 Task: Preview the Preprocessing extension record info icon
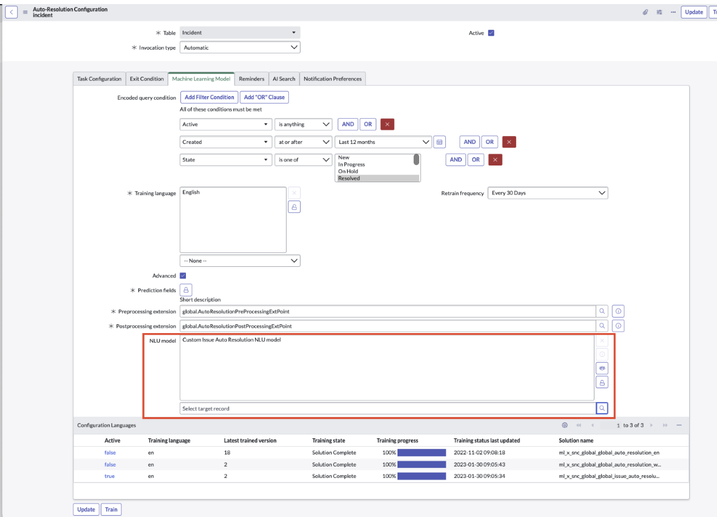tap(618, 311)
